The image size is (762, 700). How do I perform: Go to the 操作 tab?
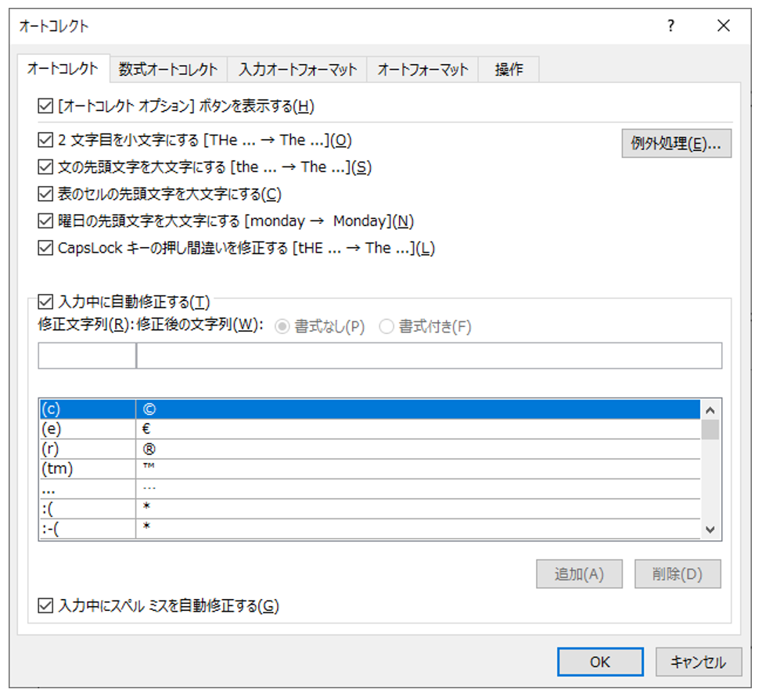(509, 70)
